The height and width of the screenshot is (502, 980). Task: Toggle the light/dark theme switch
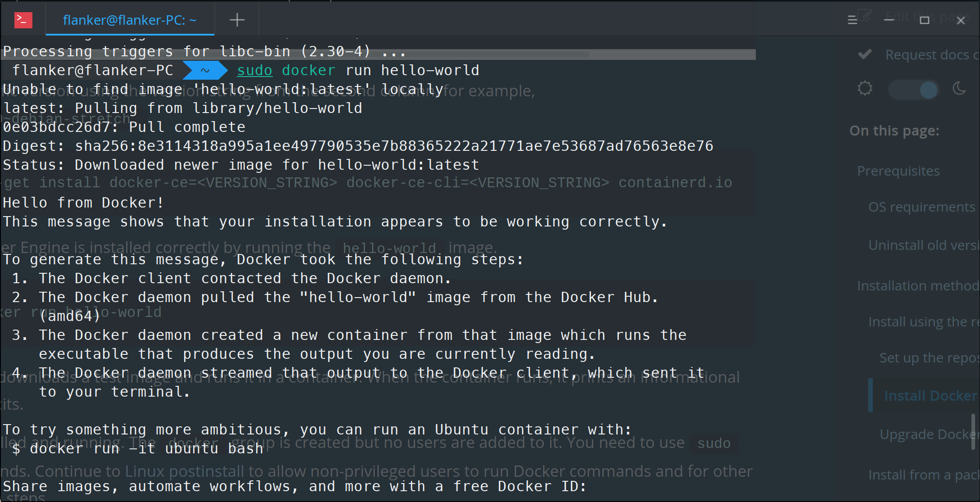coord(913,90)
